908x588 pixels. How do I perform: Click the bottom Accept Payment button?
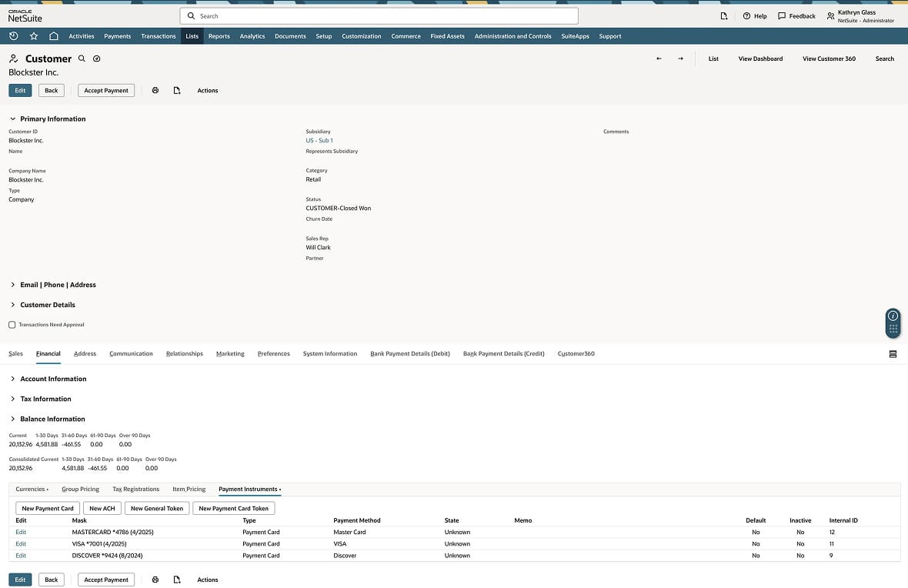coord(106,580)
